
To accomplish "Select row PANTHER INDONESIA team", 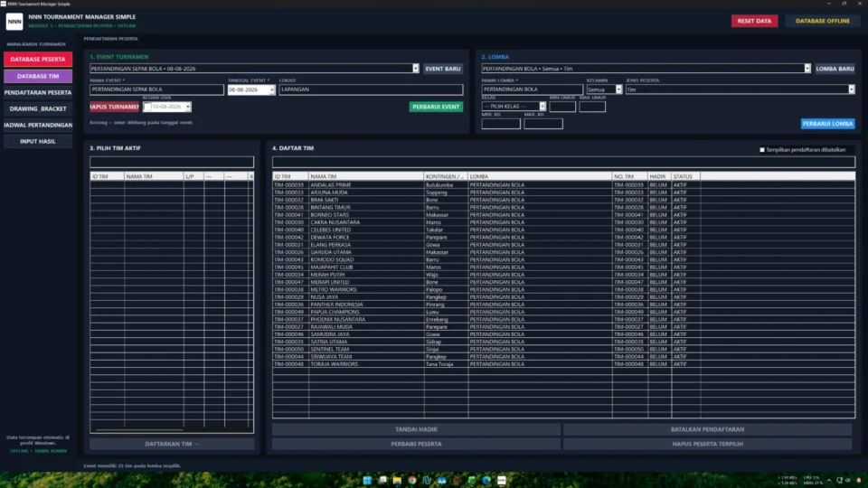I will pyautogui.click(x=563, y=305).
